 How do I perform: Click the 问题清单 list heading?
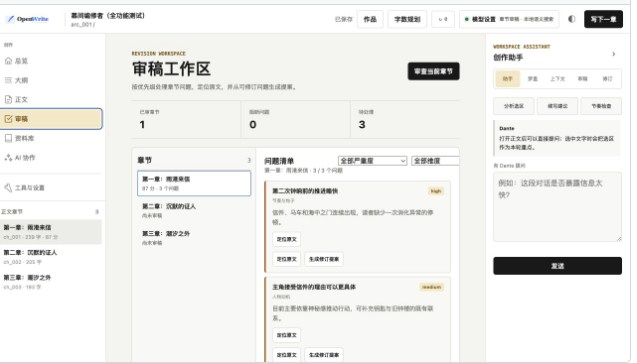point(279,161)
